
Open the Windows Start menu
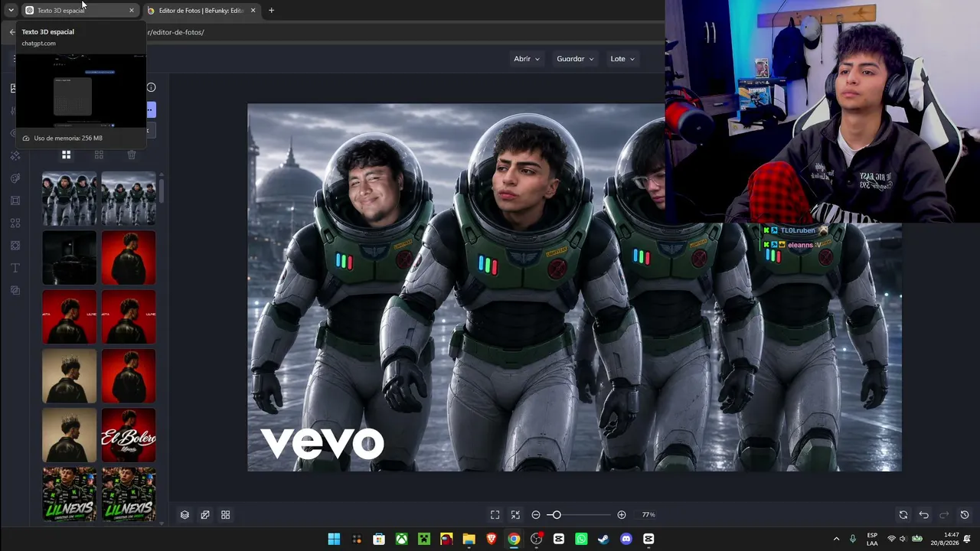click(334, 539)
